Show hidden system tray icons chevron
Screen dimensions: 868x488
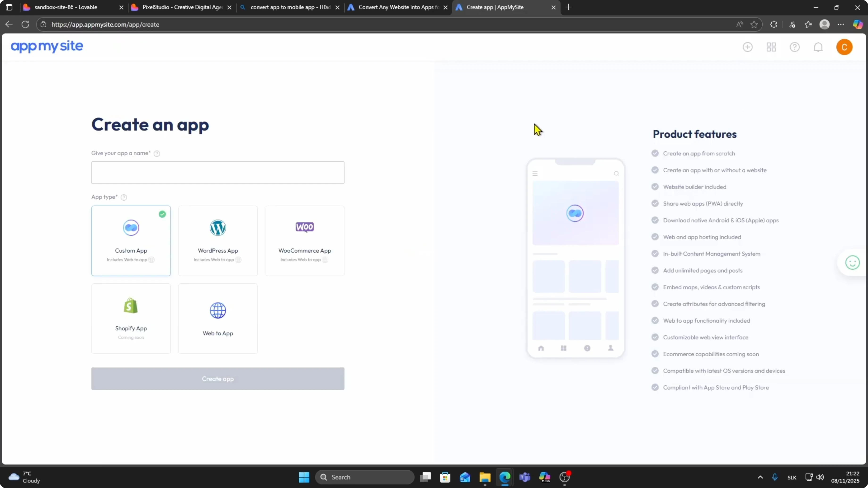tap(760, 477)
